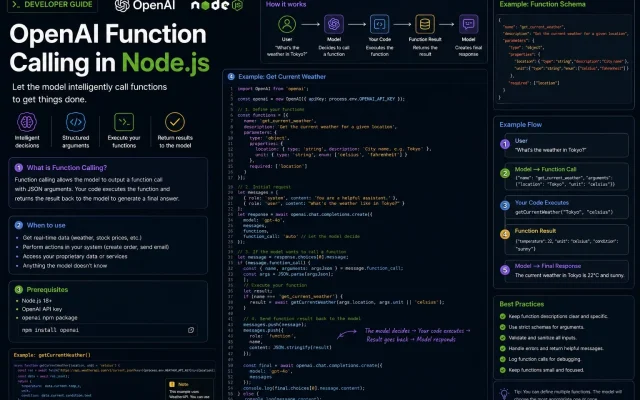Click the step 3 badge next to Your Code Executes
The image size is (640, 400).
click(505, 205)
